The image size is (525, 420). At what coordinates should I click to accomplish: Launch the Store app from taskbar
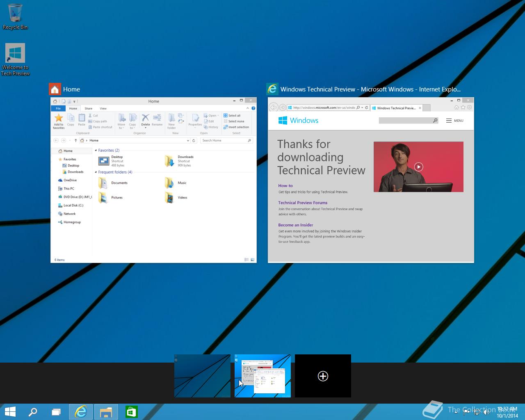131,412
